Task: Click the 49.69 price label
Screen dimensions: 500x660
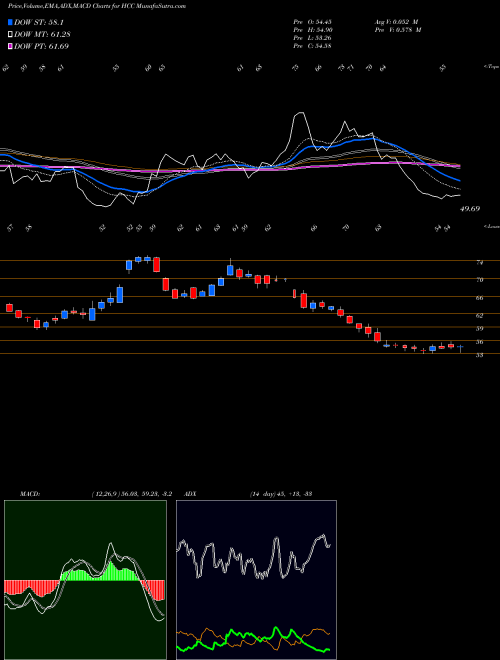Action: 470,209
